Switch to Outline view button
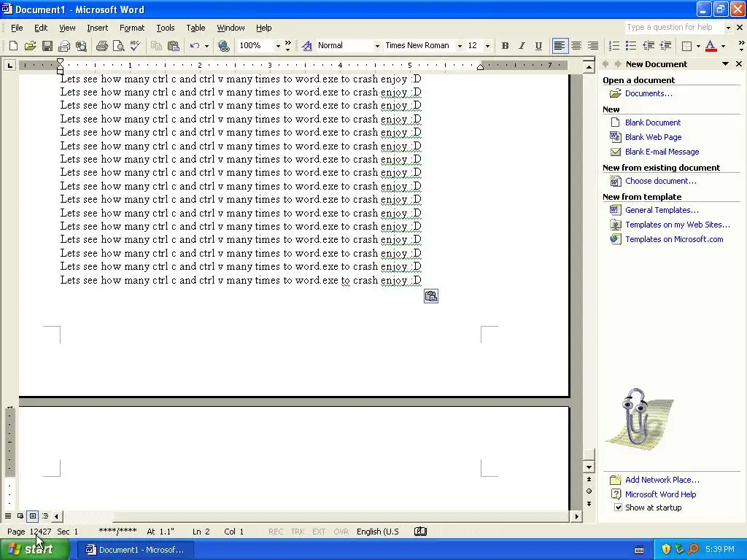 [45, 516]
